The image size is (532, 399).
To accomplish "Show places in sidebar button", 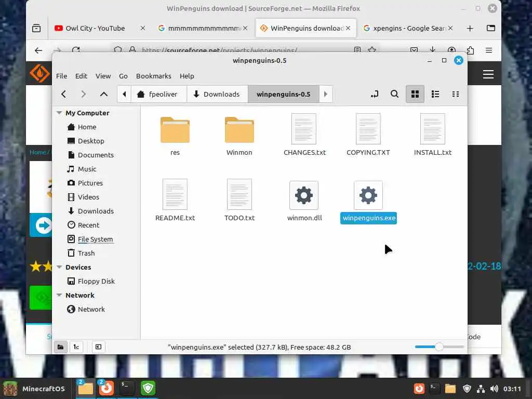I will pos(60,347).
